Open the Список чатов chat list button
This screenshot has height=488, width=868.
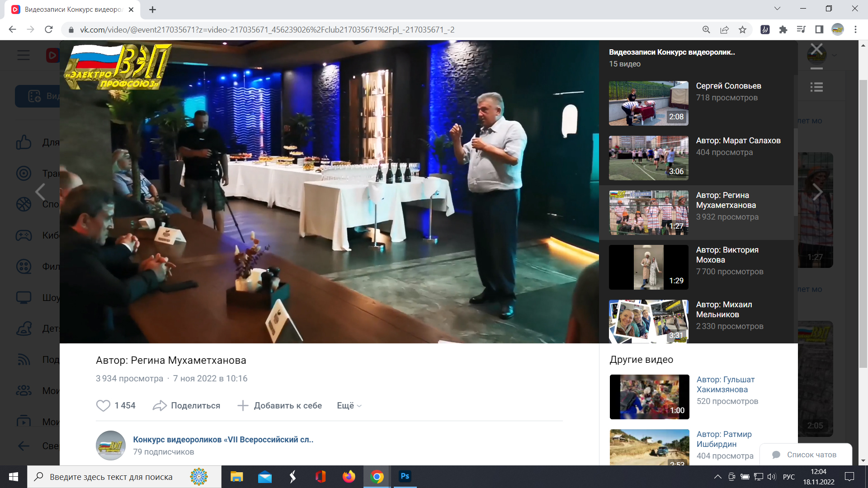tap(806, 455)
